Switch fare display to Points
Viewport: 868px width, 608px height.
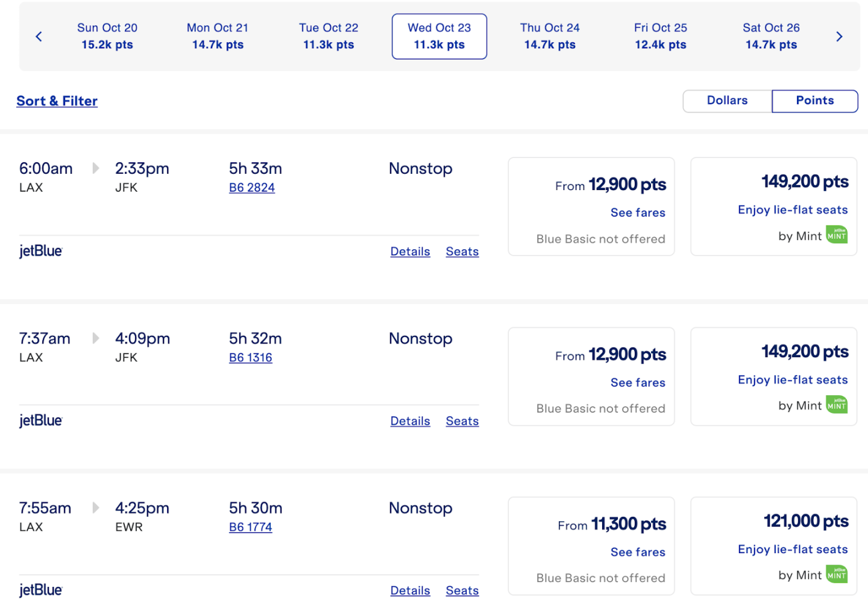814,101
